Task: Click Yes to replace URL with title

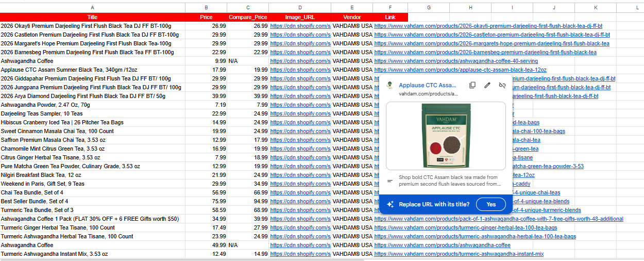Action: pos(491,204)
